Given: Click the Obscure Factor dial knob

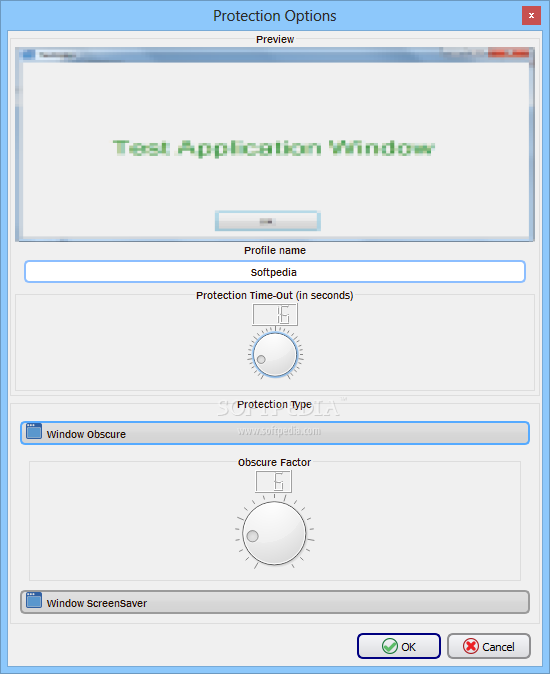Looking at the screenshot, I should [x=274, y=533].
